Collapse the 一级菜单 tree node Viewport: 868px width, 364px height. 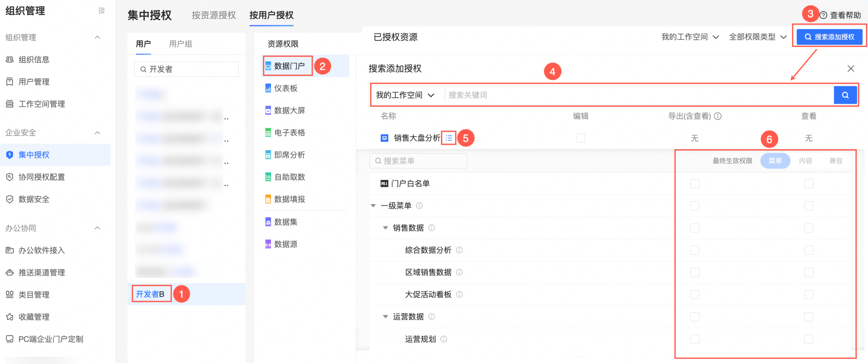point(373,206)
